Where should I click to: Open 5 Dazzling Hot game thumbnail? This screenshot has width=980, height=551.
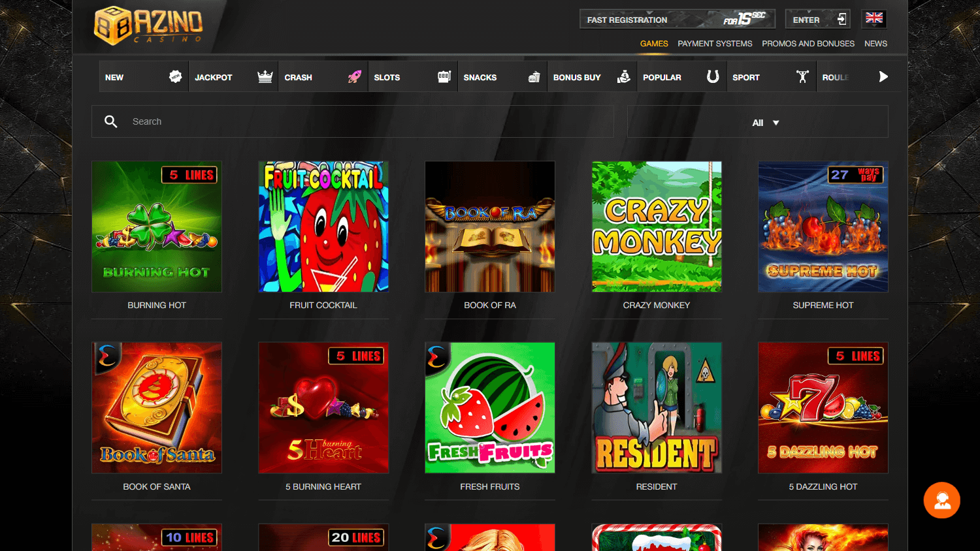tap(823, 407)
